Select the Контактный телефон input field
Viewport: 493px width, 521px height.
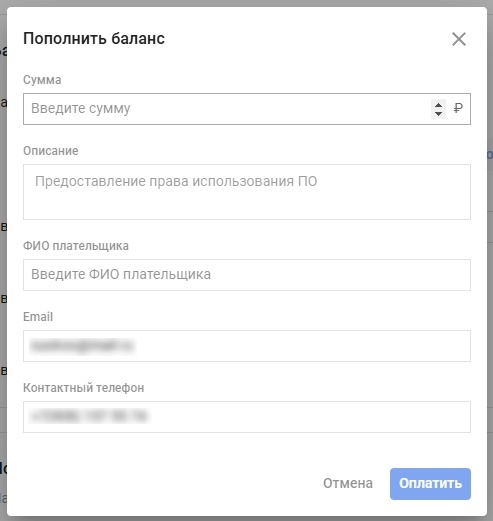[247, 417]
